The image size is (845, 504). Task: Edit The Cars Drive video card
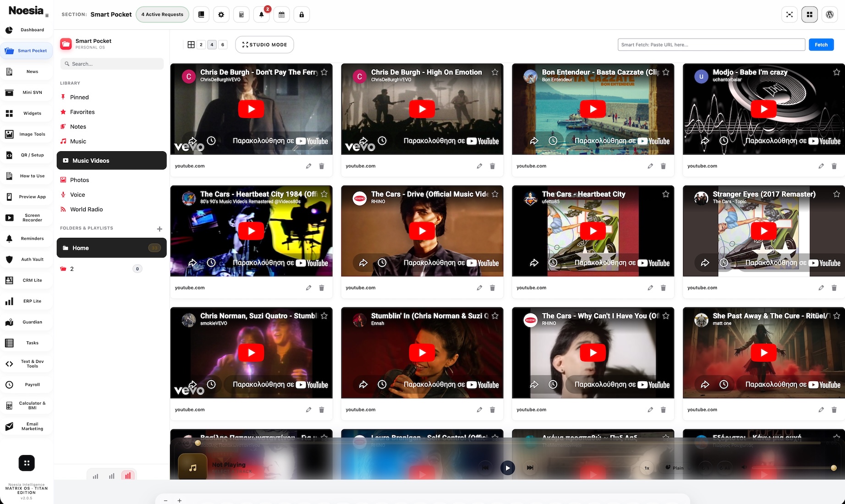[x=479, y=288]
